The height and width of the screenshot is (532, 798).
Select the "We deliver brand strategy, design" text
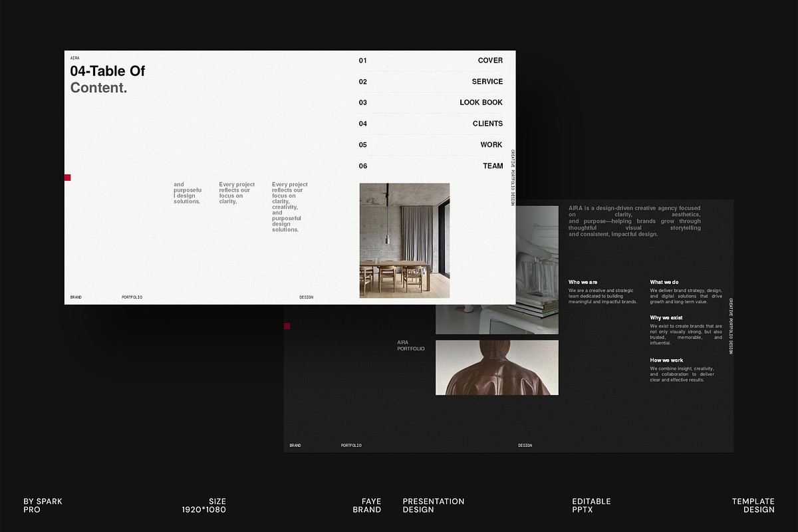(x=686, y=296)
